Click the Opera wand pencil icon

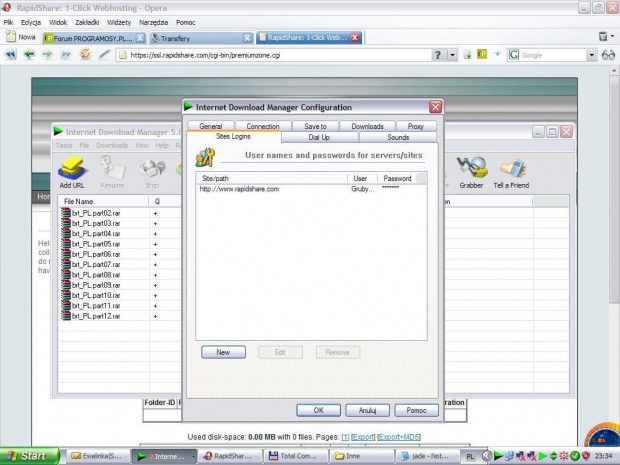(x=104, y=54)
